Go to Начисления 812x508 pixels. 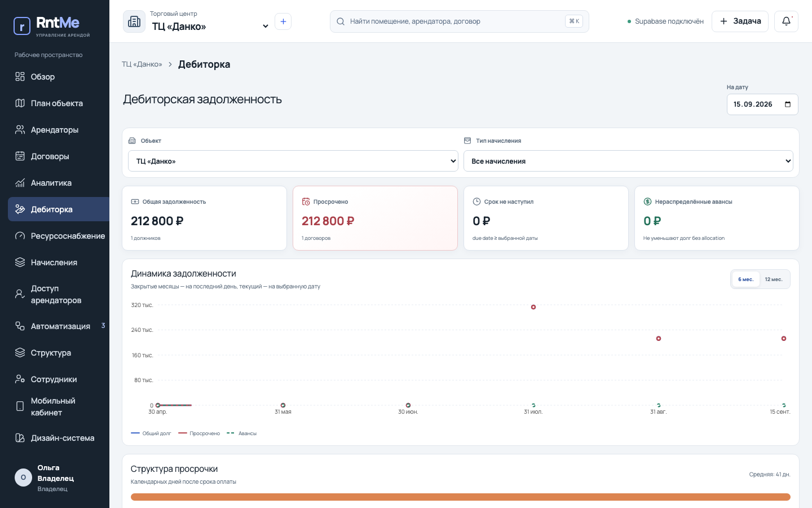click(x=59, y=262)
